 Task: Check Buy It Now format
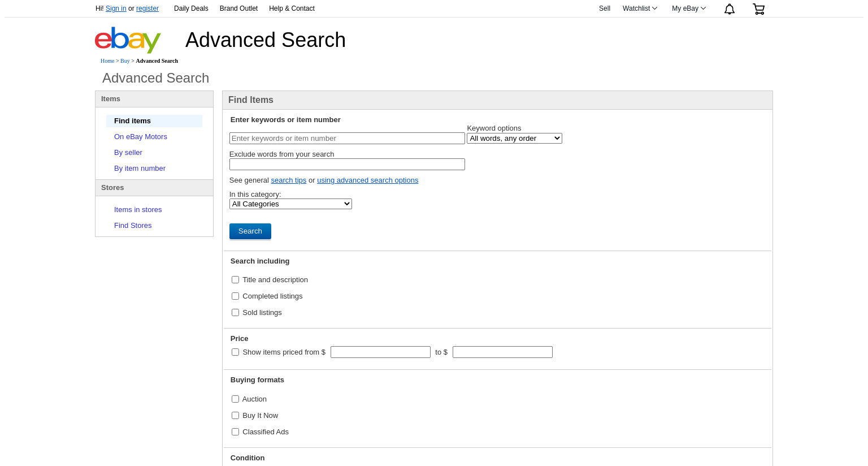[236, 416]
